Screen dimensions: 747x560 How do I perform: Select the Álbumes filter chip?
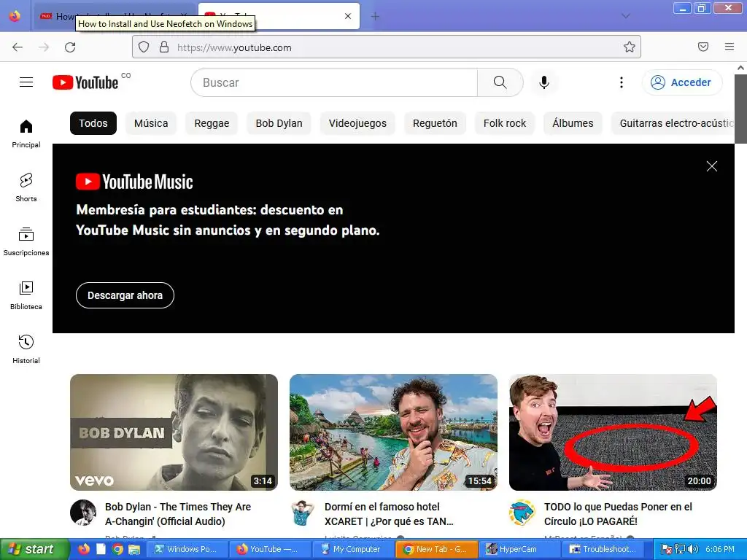click(573, 123)
